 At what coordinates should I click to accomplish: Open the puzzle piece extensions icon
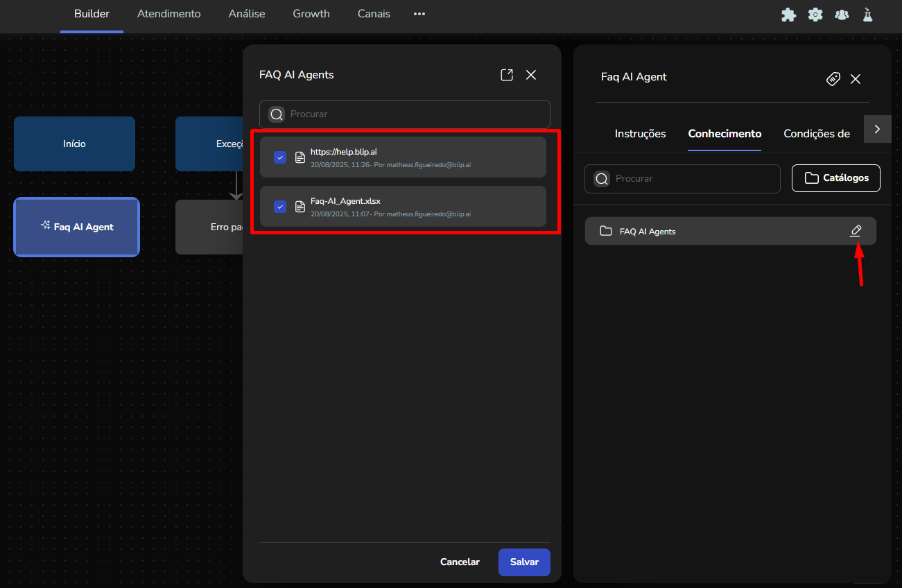point(788,15)
